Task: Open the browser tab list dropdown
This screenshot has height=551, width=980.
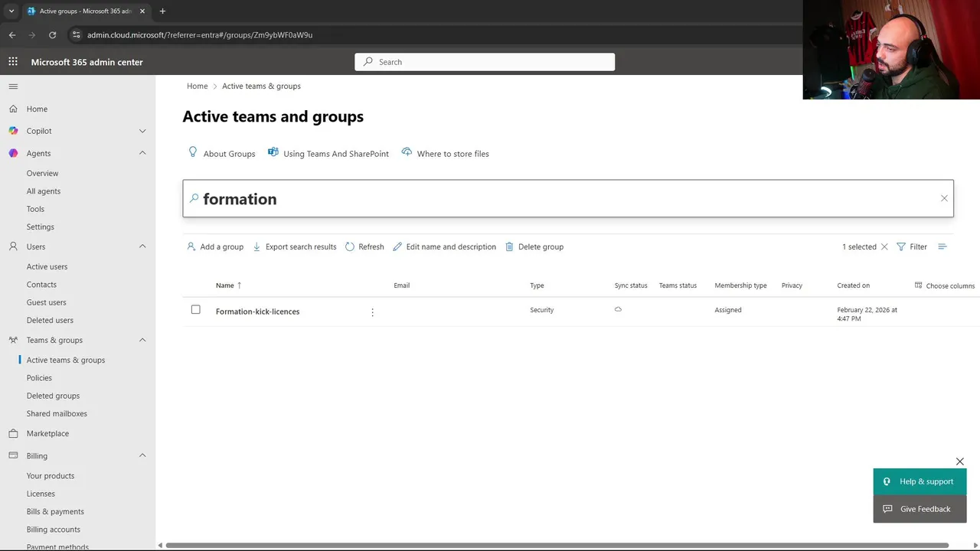Action: (x=11, y=11)
